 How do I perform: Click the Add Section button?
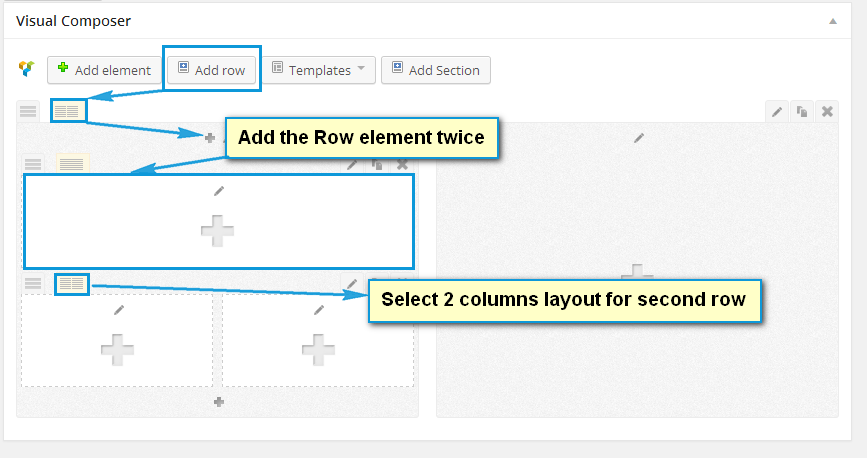[436, 70]
